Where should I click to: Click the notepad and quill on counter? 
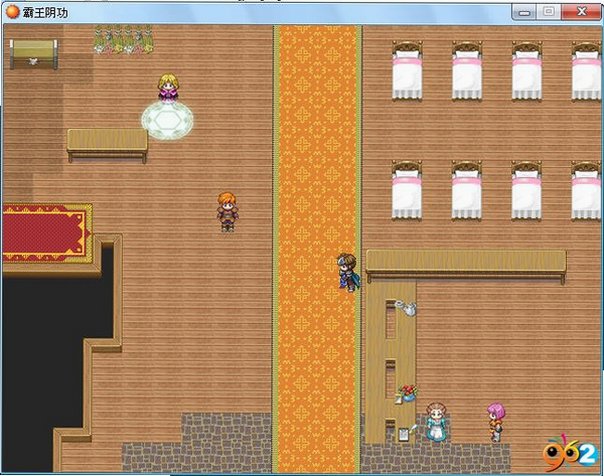[407, 433]
